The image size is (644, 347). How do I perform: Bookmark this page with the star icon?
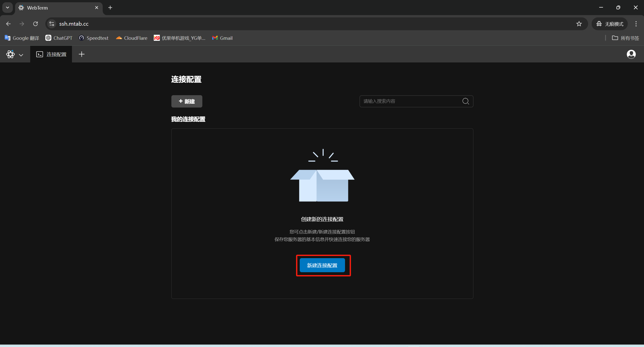click(x=579, y=24)
